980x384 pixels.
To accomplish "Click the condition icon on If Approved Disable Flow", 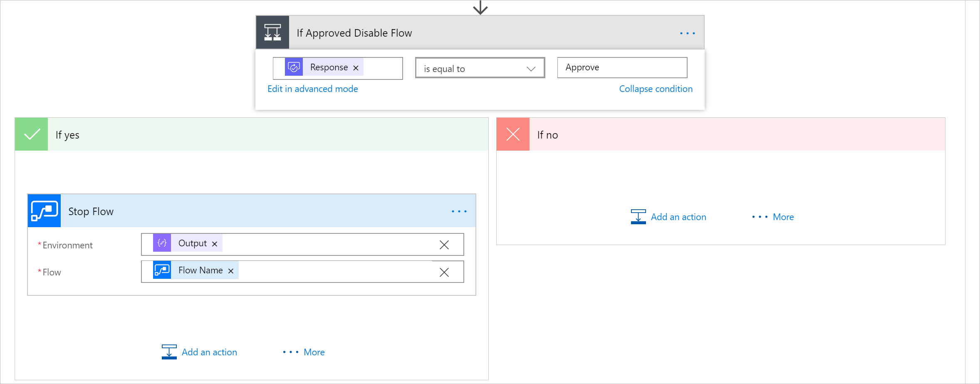I will [272, 32].
